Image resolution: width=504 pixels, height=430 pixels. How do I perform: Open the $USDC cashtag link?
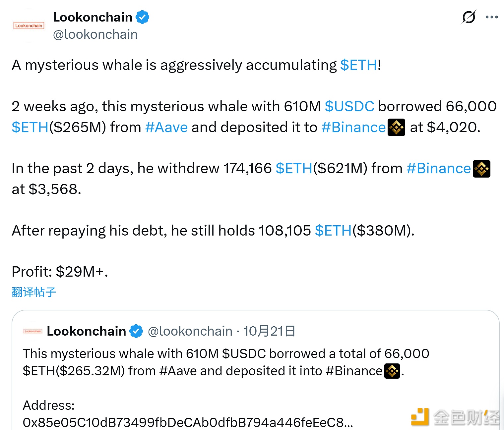tap(350, 106)
